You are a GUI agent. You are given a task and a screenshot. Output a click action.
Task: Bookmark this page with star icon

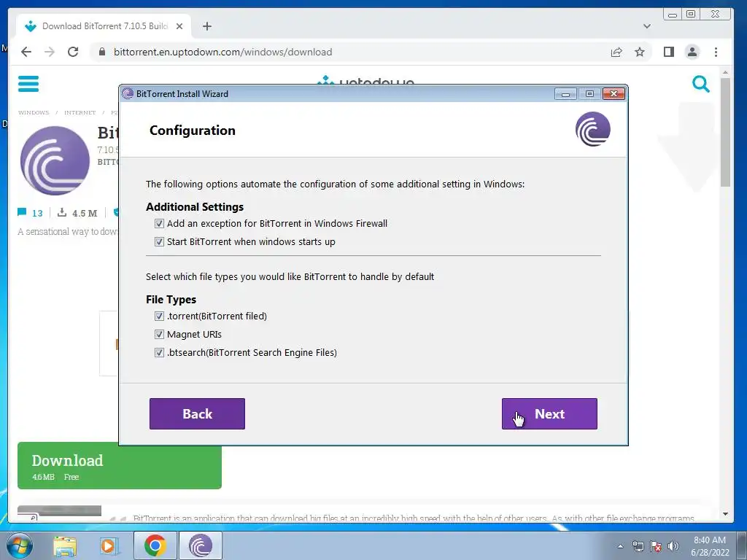[640, 52]
